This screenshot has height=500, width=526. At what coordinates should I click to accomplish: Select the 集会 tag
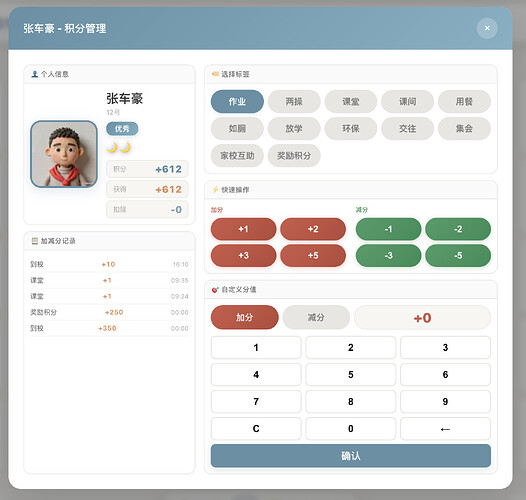(x=464, y=129)
